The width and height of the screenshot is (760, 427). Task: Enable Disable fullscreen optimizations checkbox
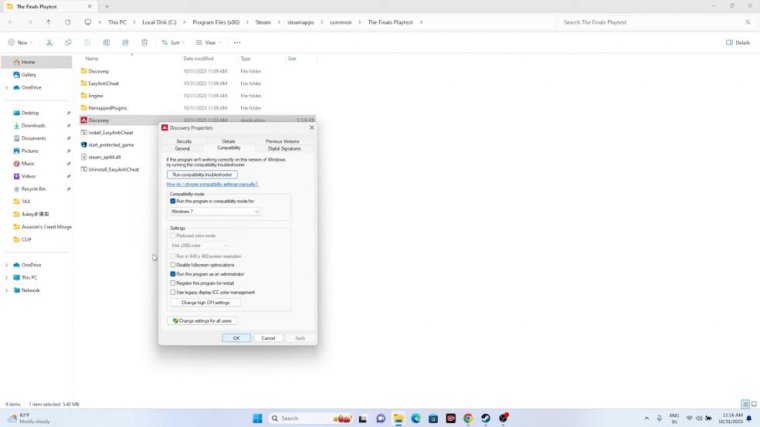click(173, 265)
